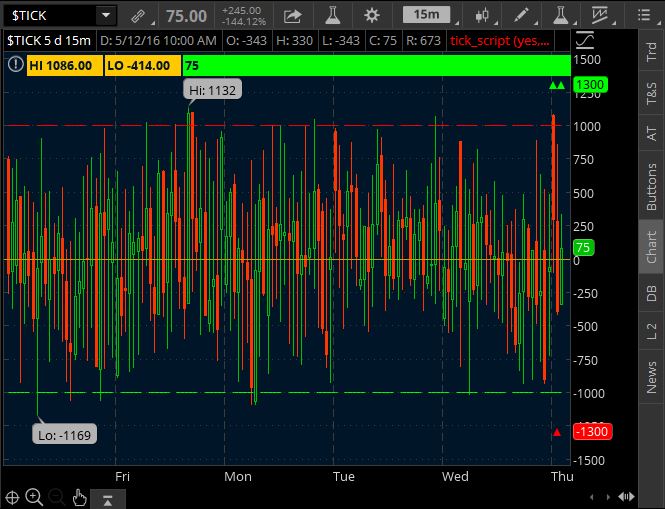
Task: Click the 75.00 last price display
Action: pyautogui.click(x=187, y=17)
